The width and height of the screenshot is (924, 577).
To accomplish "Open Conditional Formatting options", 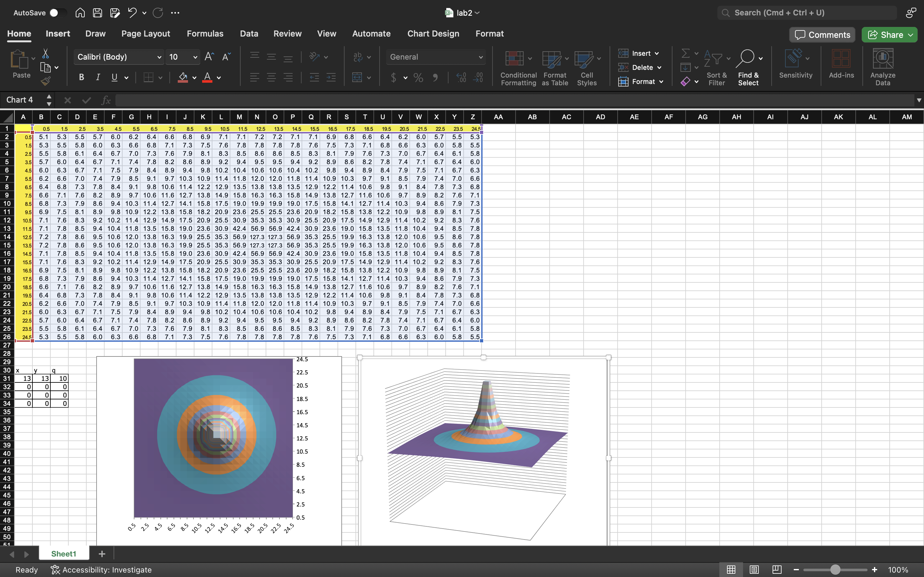I will click(x=518, y=68).
